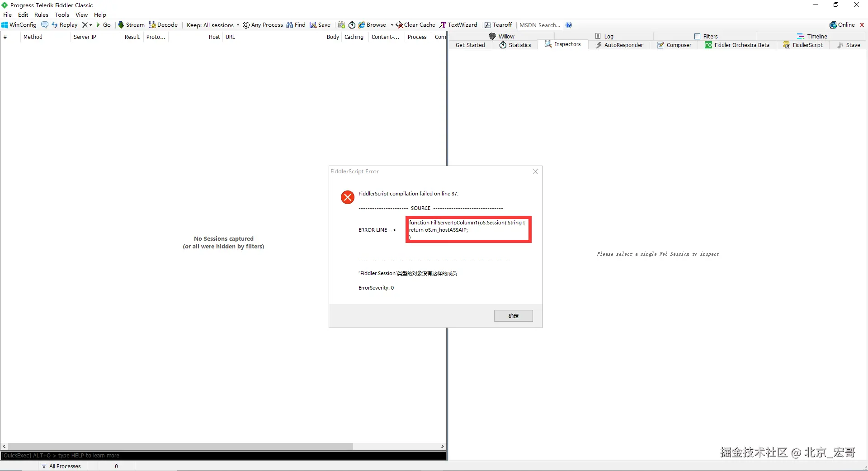
Task: Switch to Log tab
Action: (604, 36)
